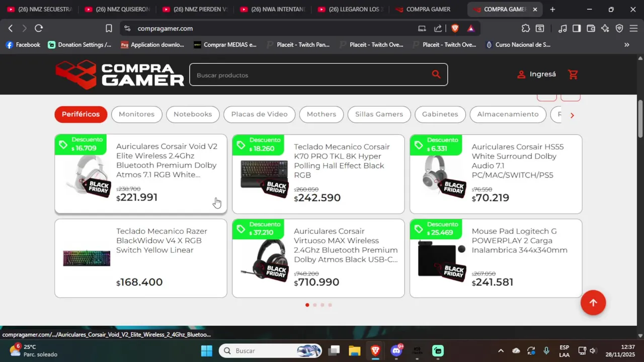Screen dimensions: 644x362
Task: Open the Brave Wallet icon
Action: 591,29
